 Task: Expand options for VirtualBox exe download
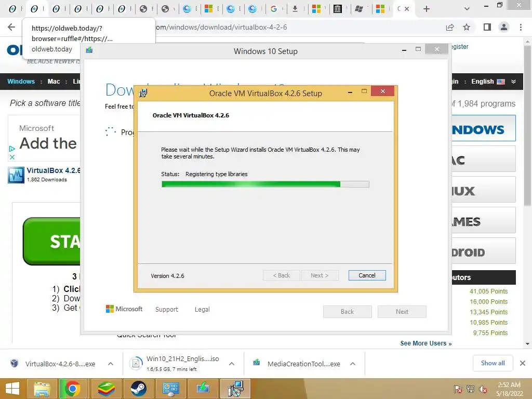[111, 364]
